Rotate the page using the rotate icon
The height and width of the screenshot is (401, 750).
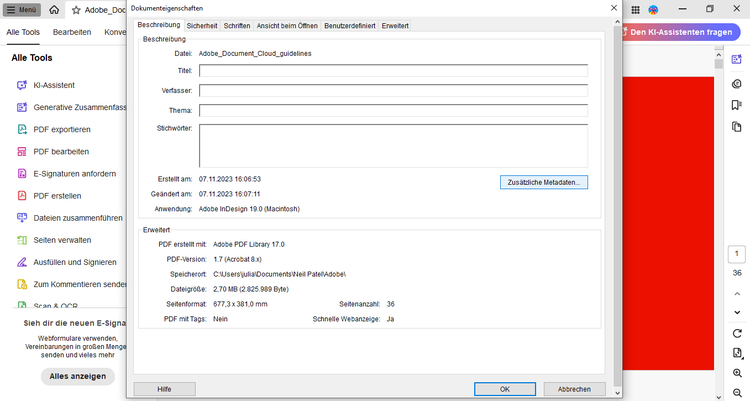(x=737, y=333)
